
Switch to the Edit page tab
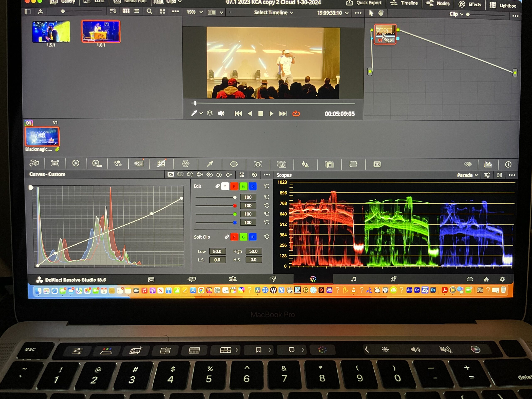232,279
